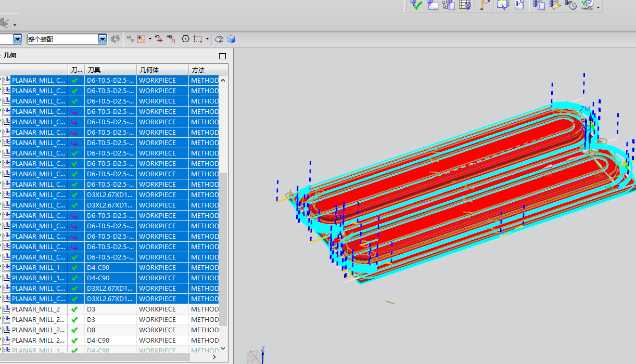This screenshot has width=636, height=364.
Task: Click the D3 cell in PLANAR_MILL_2 row
Action: click(110, 309)
